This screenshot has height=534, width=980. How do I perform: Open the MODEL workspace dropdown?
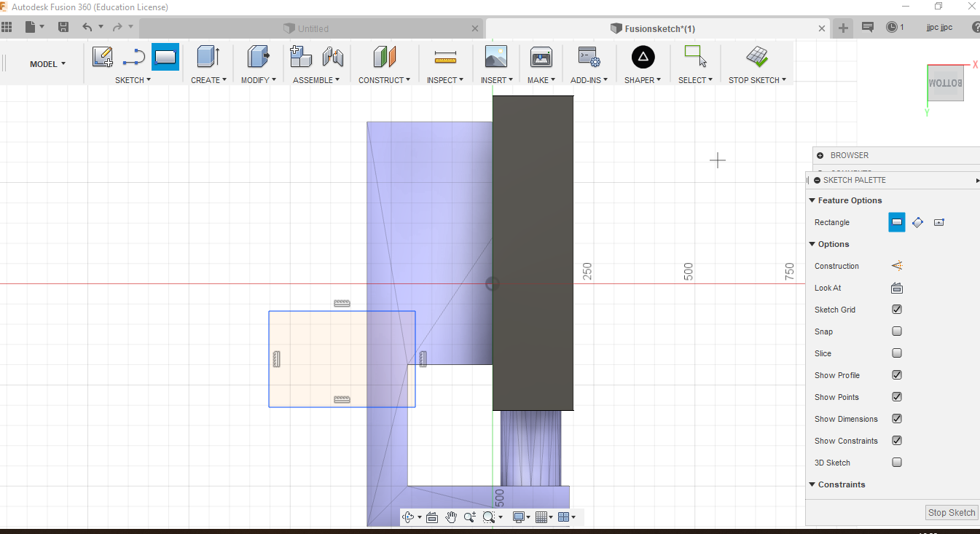tap(47, 64)
